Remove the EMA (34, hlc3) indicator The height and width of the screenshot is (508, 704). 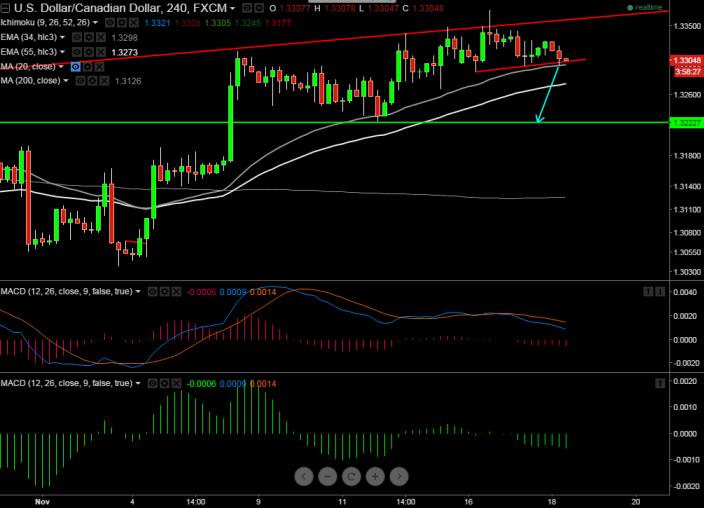pos(101,37)
